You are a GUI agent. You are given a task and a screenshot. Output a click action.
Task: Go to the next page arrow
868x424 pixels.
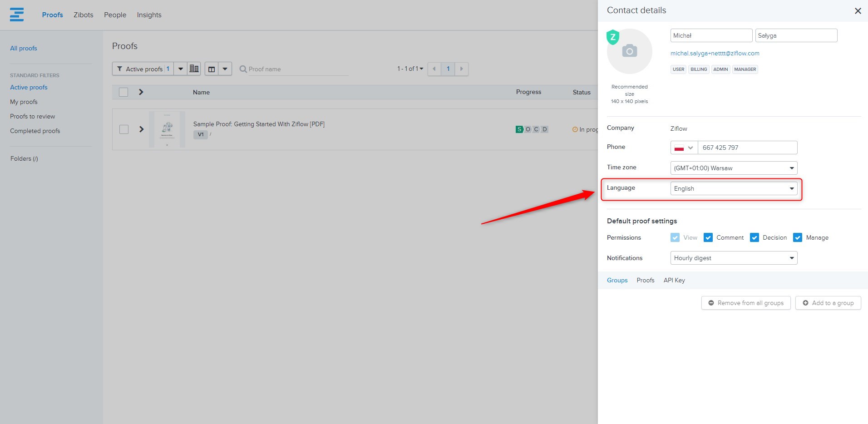(461, 69)
